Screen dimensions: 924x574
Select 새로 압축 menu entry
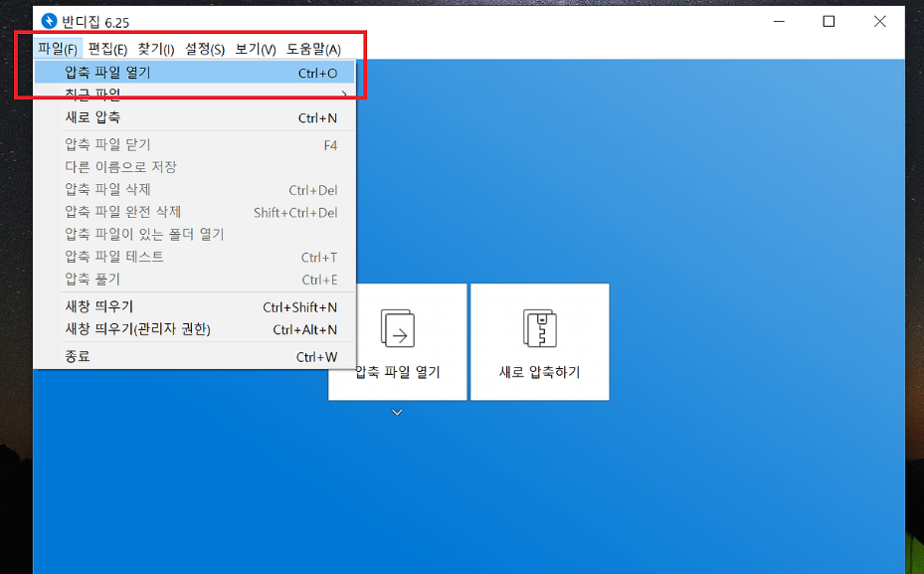[x=195, y=117]
